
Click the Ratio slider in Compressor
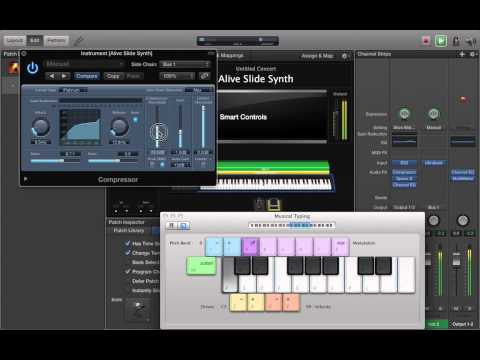[x=55, y=161]
